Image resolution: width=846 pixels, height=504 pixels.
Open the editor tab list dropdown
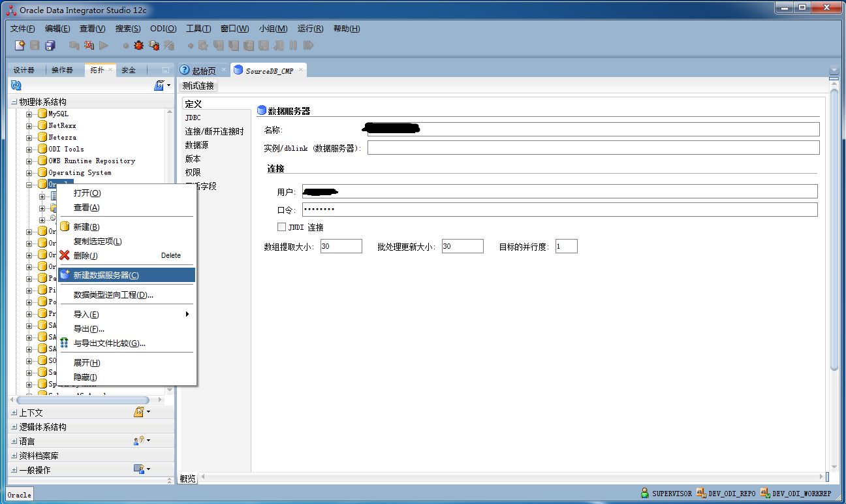(833, 71)
